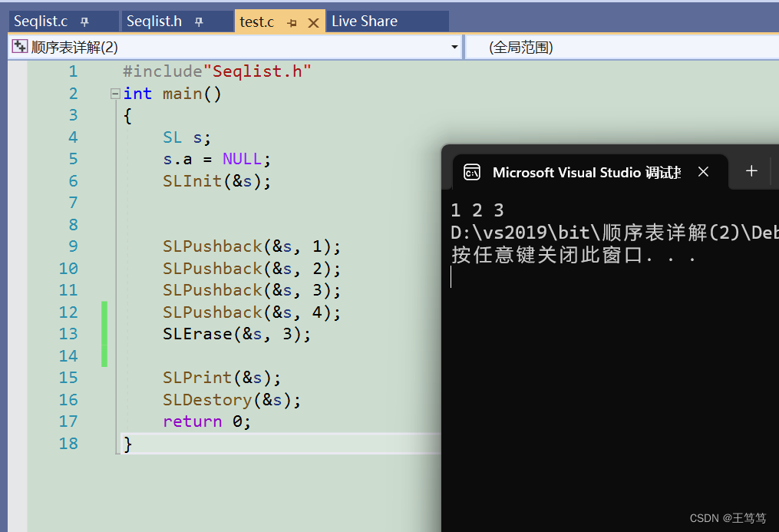The width and height of the screenshot is (779, 532).
Task: Click line number 18 in the gutter
Action: 68,443
